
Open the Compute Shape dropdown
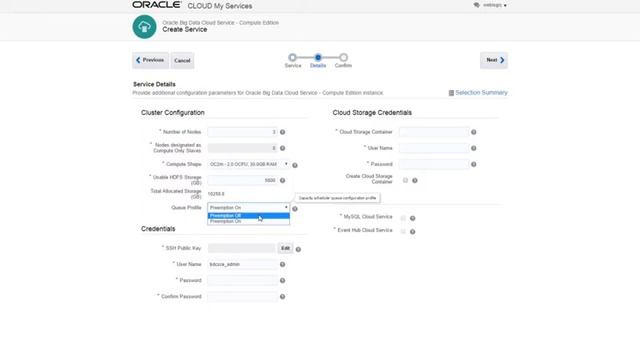pos(249,164)
